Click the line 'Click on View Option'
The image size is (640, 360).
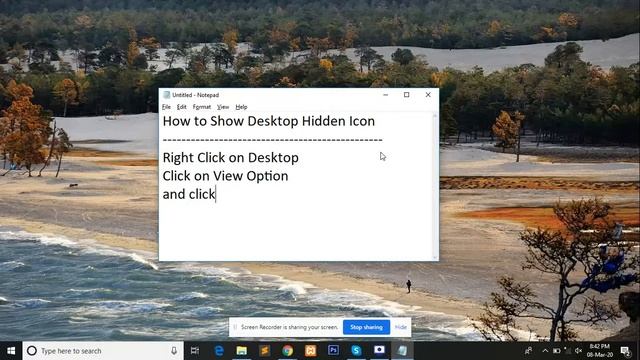pyautogui.click(x=225, y=176)
